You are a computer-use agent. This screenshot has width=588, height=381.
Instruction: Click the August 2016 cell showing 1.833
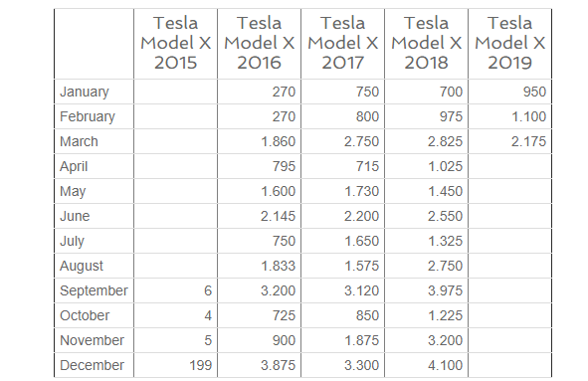tap(259, 266)
